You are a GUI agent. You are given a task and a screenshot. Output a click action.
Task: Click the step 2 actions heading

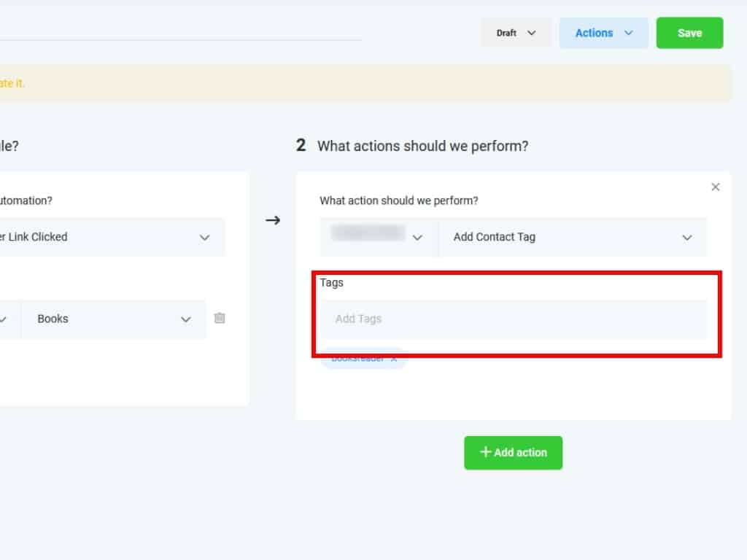(422, 146)
